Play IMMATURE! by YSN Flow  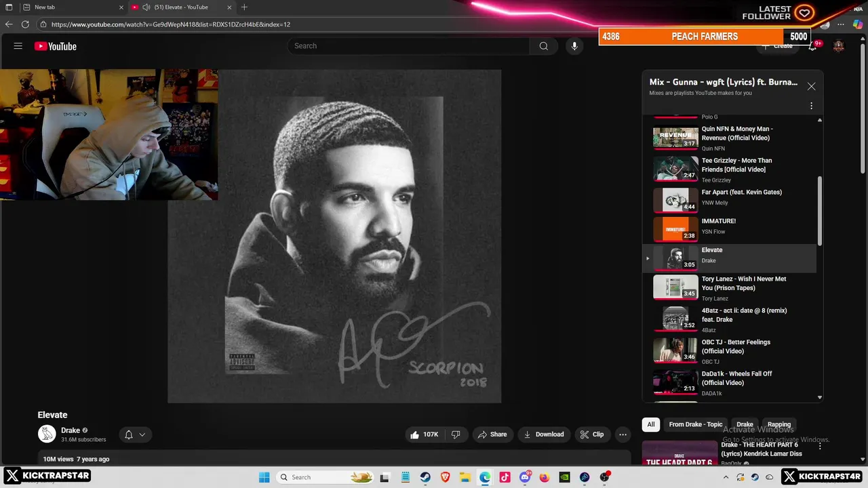pyautogui.click(x=730, y=228)
